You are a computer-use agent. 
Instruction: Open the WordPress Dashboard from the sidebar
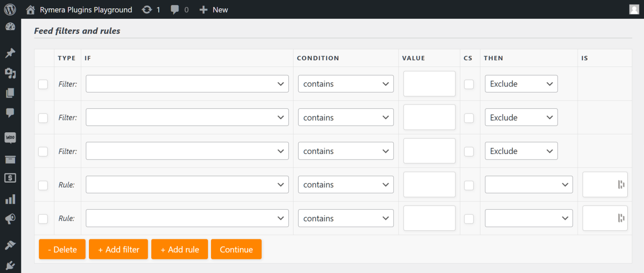click(10, 26)
